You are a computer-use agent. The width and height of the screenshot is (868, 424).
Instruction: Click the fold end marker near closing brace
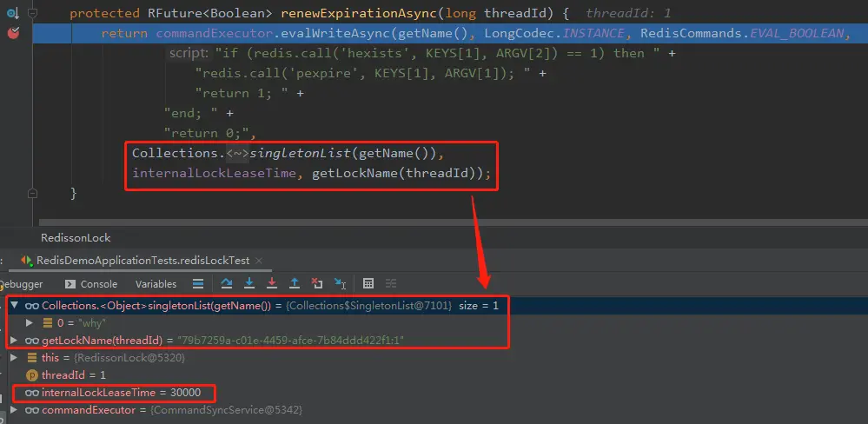pos(33,193)
